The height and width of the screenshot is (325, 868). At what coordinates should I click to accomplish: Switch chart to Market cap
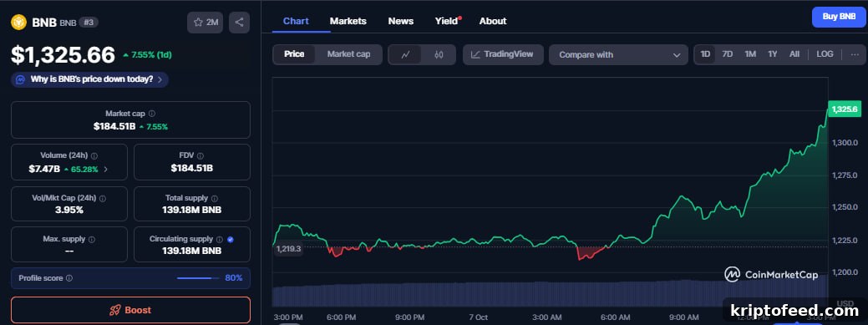coord(348,54)
